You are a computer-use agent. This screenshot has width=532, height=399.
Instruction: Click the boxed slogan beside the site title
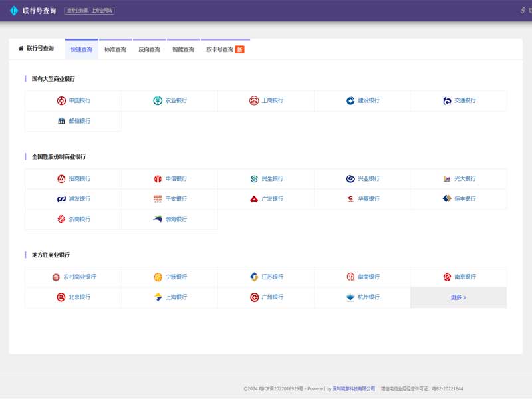point(89,11)
